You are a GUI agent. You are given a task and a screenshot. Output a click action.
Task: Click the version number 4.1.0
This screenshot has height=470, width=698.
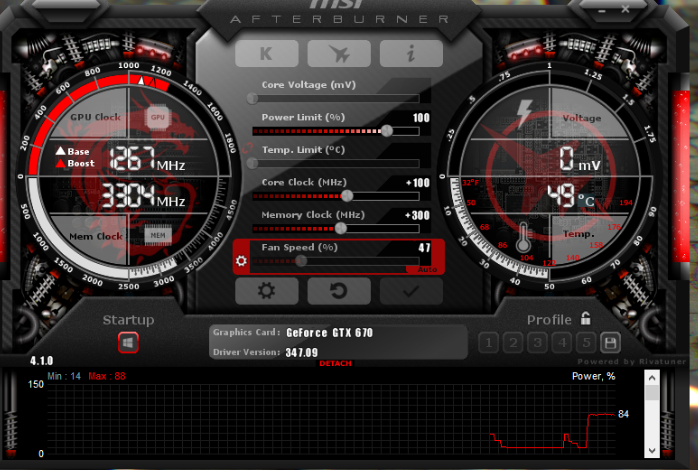coord(41,361)
